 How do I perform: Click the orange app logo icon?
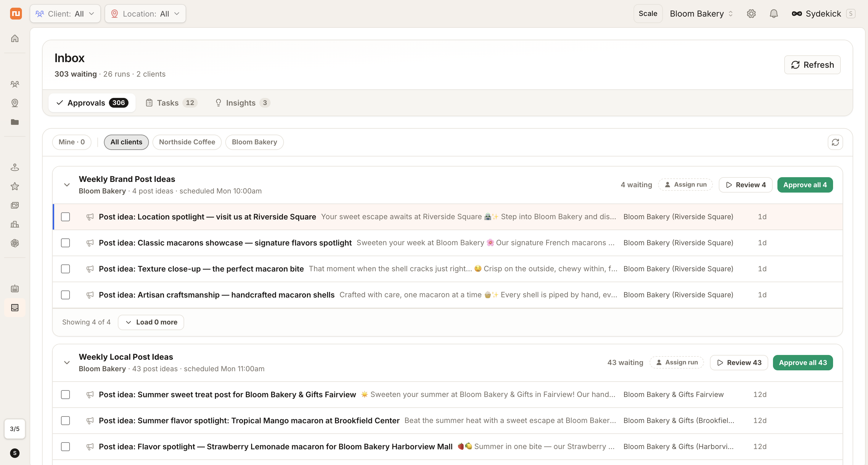16,14
